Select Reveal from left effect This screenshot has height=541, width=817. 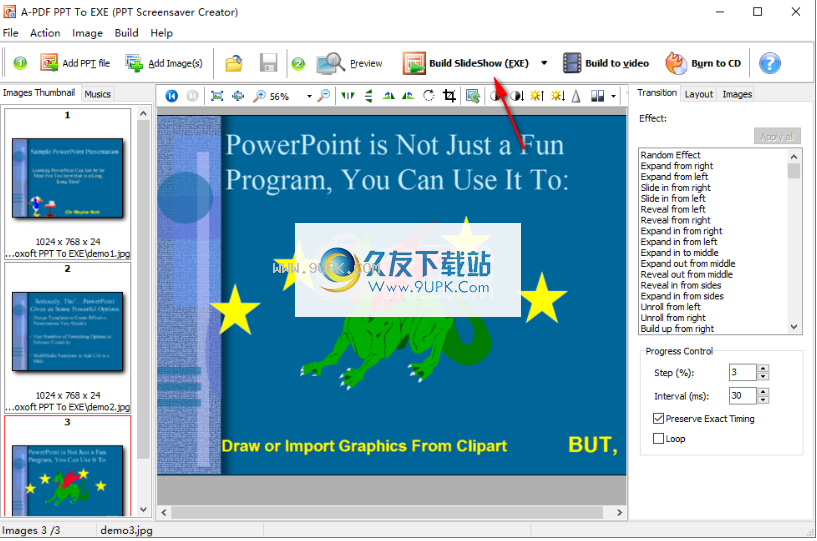673,209
